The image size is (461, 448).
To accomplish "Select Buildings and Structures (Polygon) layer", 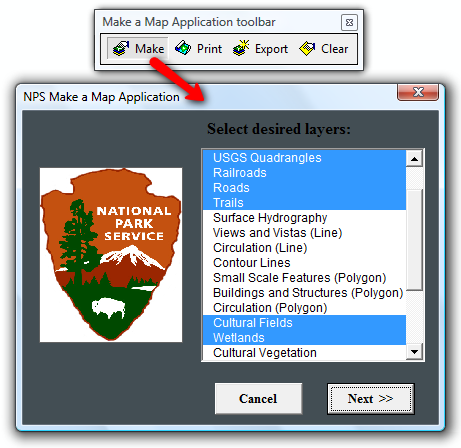I will point(304,293).
